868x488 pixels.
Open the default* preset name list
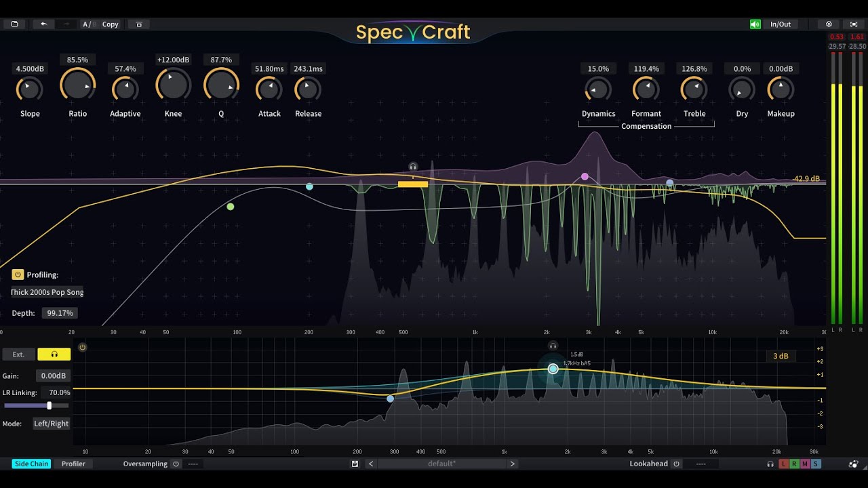441,464
